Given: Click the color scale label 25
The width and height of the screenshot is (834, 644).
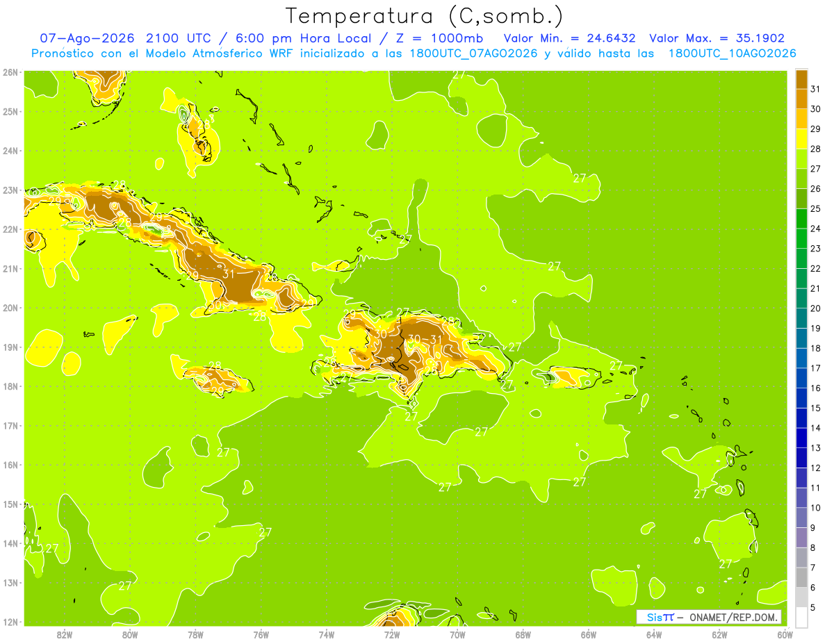Looking at the screenshot, I should pos(815,208).
